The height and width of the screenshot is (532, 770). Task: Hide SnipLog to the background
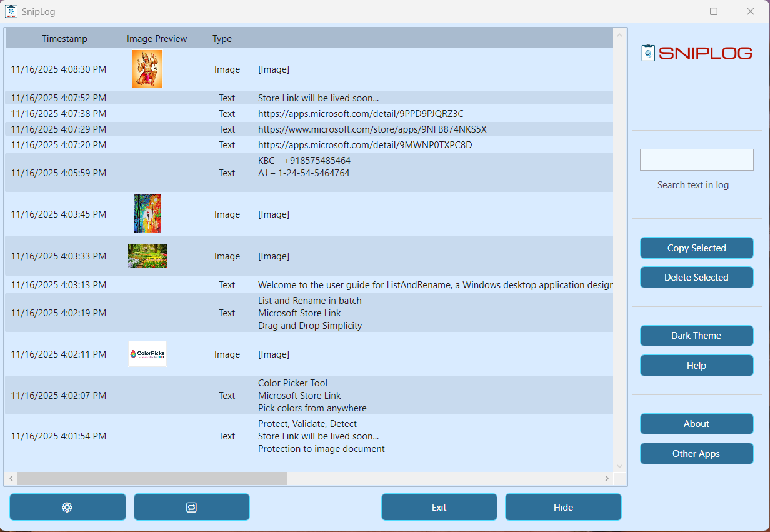(562, 507)
